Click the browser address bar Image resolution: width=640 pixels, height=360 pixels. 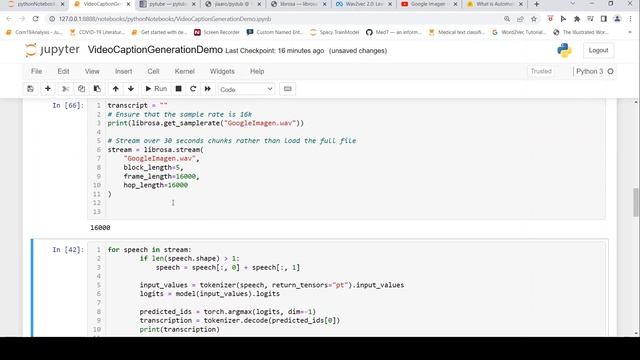(273, 19)
